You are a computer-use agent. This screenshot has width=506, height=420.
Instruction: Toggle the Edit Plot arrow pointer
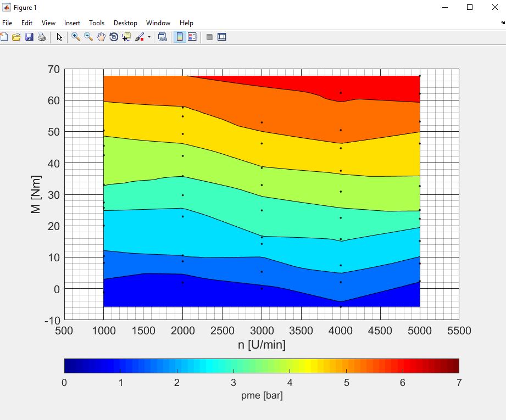tap(59, 37)
